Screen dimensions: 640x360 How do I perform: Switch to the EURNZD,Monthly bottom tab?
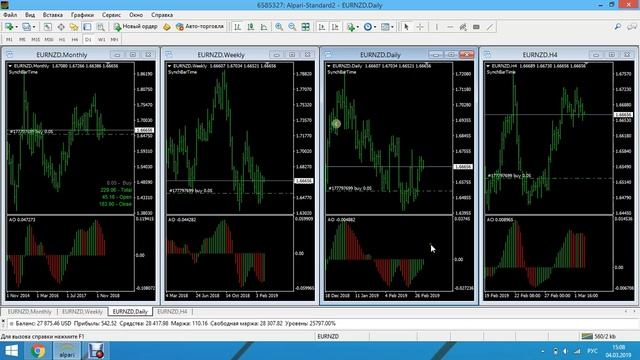pos(29,311)
